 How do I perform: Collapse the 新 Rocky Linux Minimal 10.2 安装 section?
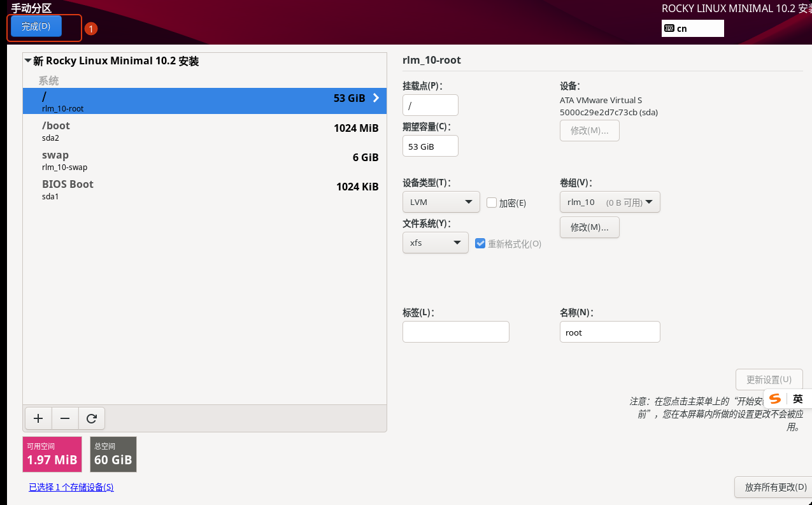pos(28,61)
